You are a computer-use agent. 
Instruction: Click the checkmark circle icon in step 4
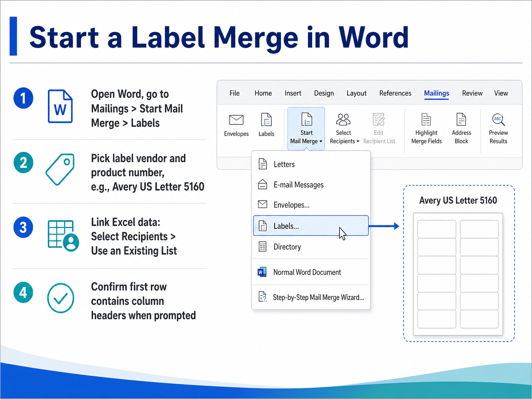61,298
